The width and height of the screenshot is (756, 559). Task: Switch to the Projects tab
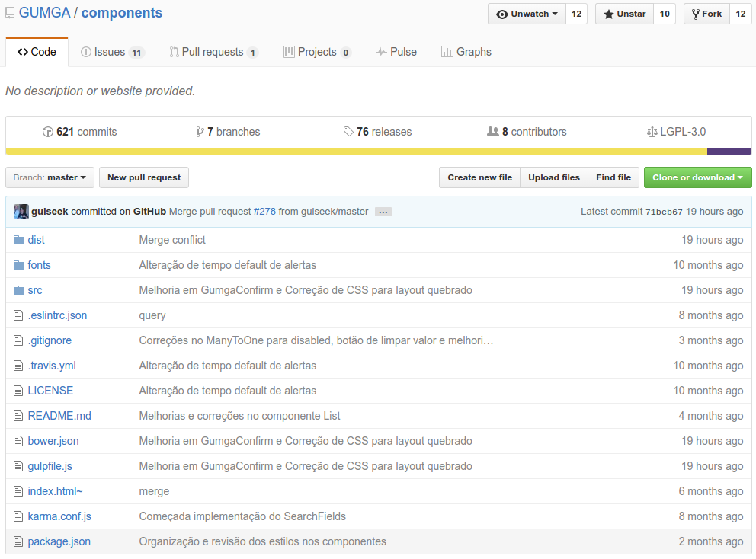[x=317, y=52]
